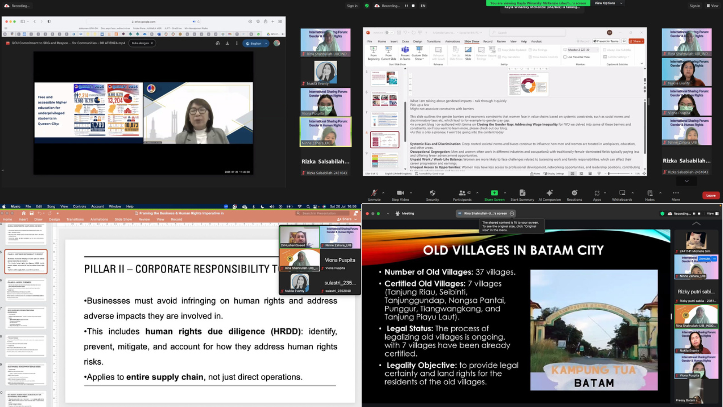Click Safari back navigation arrow

(x=35, y=21)
